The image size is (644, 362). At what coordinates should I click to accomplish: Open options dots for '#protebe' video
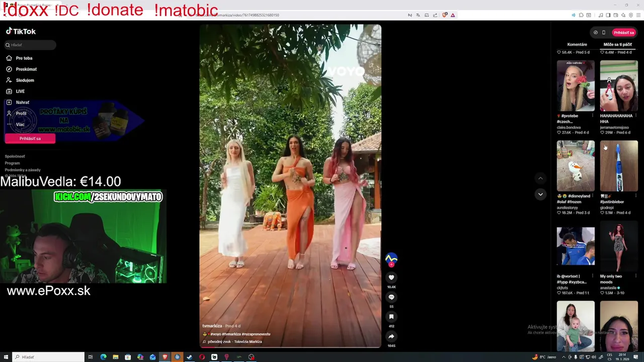click(x=593, y=116)
